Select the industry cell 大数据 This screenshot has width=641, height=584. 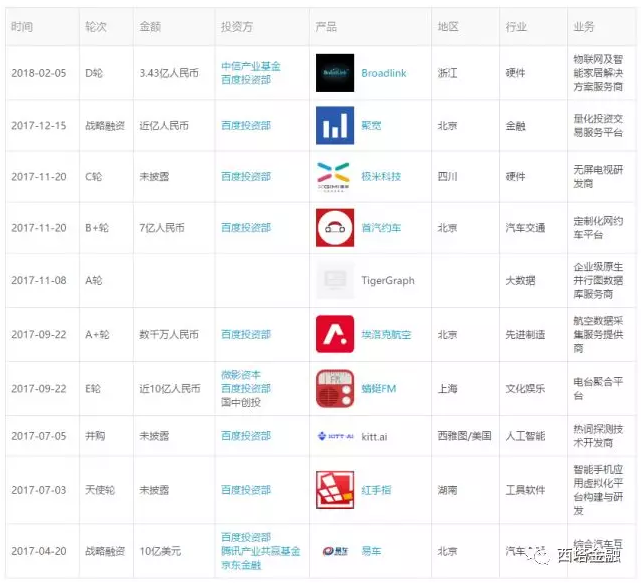click(x=520, y=280)
